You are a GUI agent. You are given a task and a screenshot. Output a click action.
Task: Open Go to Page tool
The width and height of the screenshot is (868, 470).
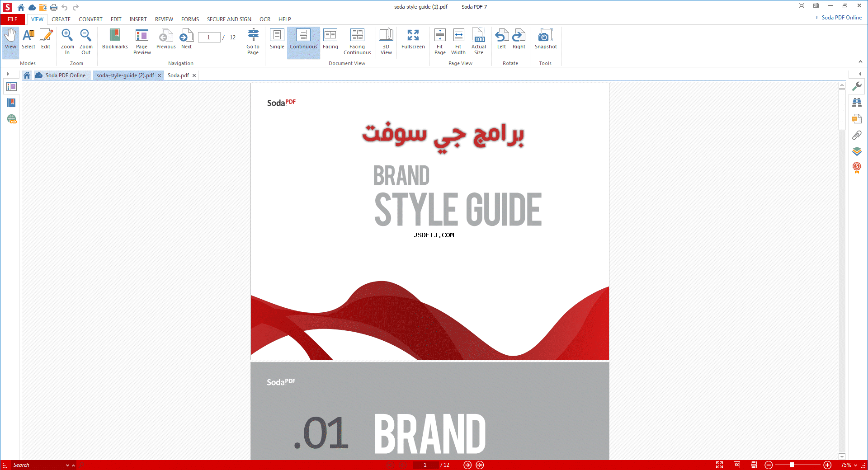click(x=253, y=42)
